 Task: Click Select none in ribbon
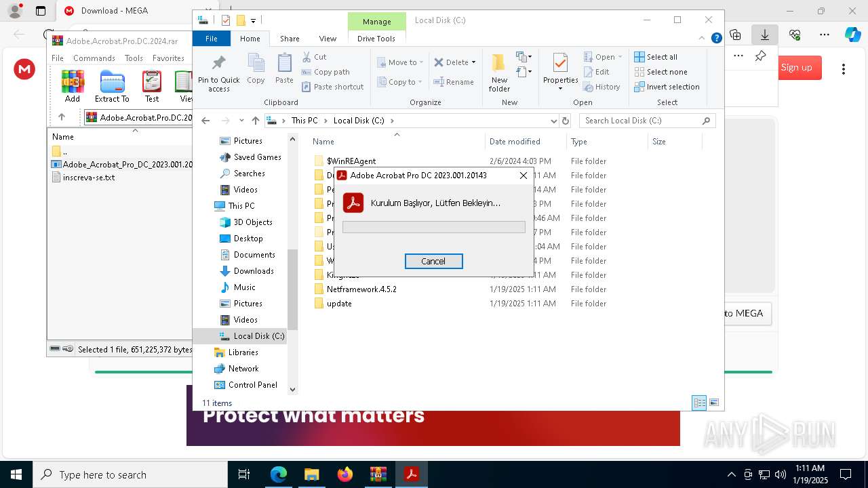coord(660,72)
